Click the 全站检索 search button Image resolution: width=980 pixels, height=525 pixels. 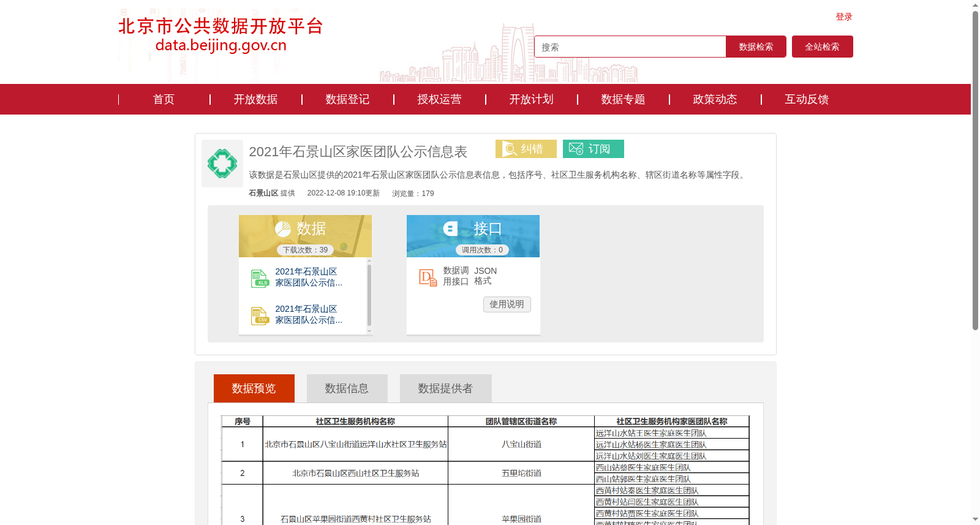823,47
